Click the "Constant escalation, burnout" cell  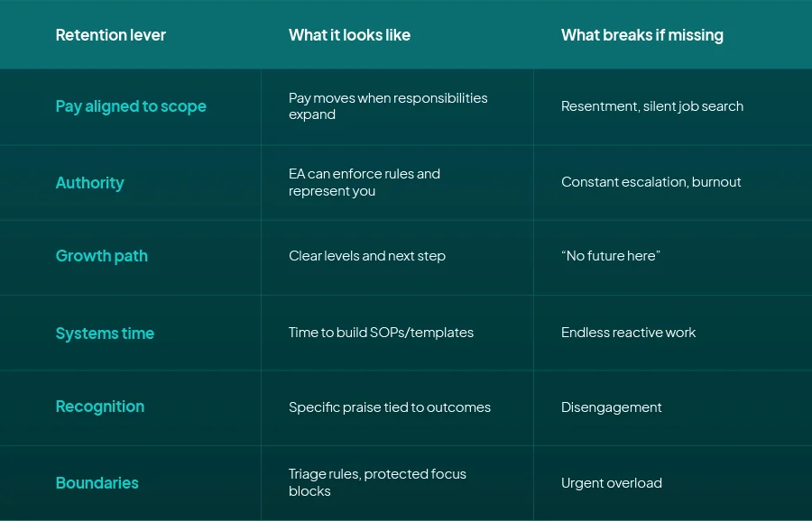point(651,182)
